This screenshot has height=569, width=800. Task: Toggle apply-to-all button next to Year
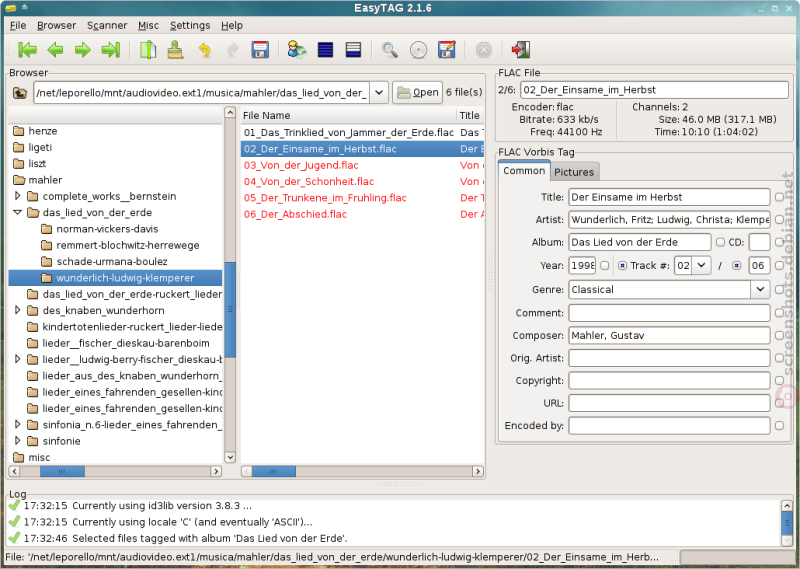click(x=605, y=265)
